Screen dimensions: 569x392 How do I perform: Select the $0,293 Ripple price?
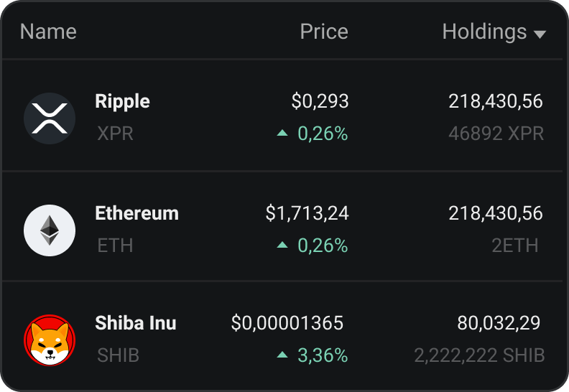[x=320, y=101]
